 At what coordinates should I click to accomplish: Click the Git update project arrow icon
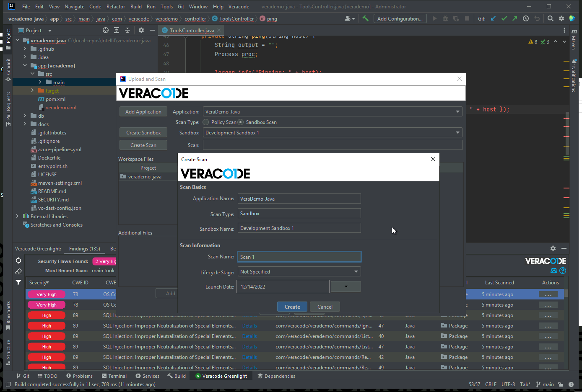click(x=494, y=18)
